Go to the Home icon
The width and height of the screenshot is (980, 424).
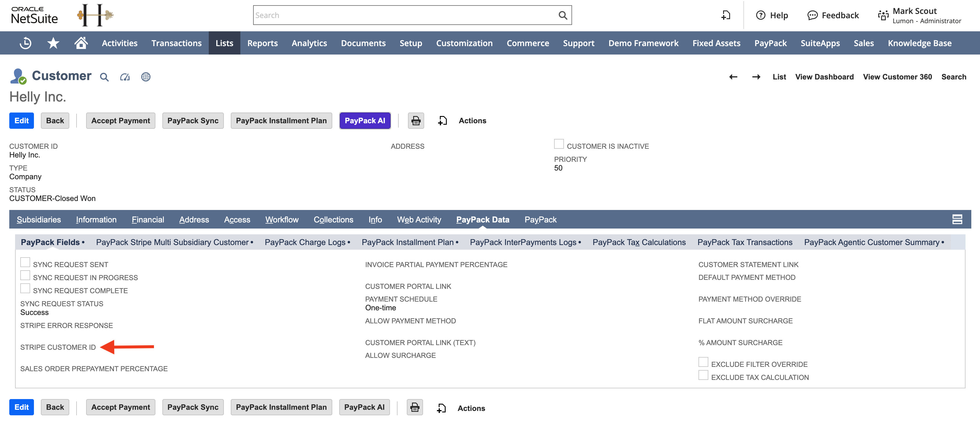click(81, 43)
